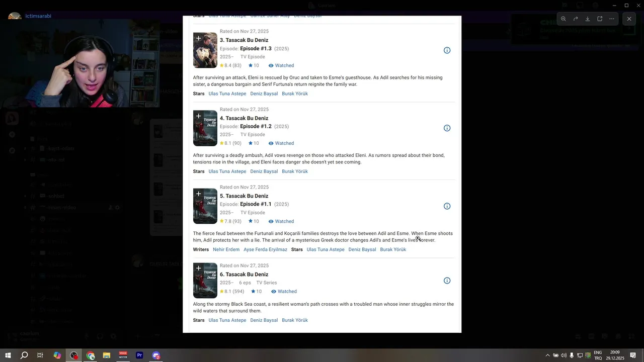Toggle Watched status on Episode #1.1
644x362 pixels.
281,221
